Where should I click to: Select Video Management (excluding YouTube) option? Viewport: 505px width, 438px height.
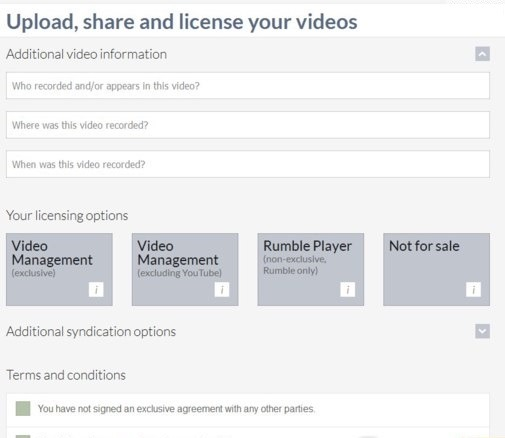(x=185, y=269)
